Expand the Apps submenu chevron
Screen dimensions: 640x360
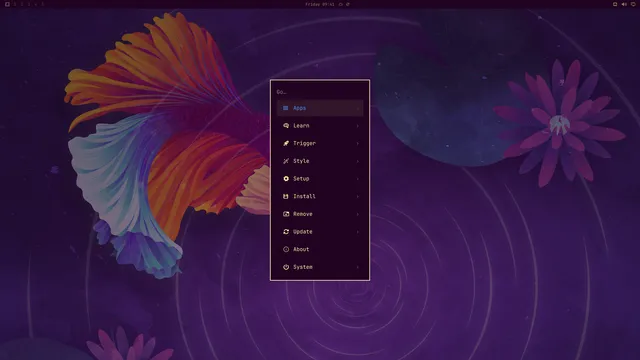[358, 108]
